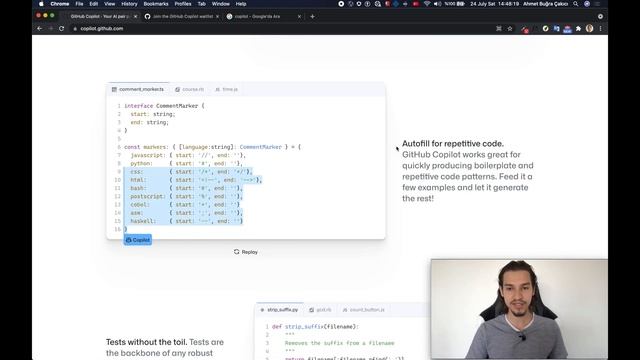640x360 pixels.
Task: Click the Autofill for repetitive code heading
Action: pos(453,144)
